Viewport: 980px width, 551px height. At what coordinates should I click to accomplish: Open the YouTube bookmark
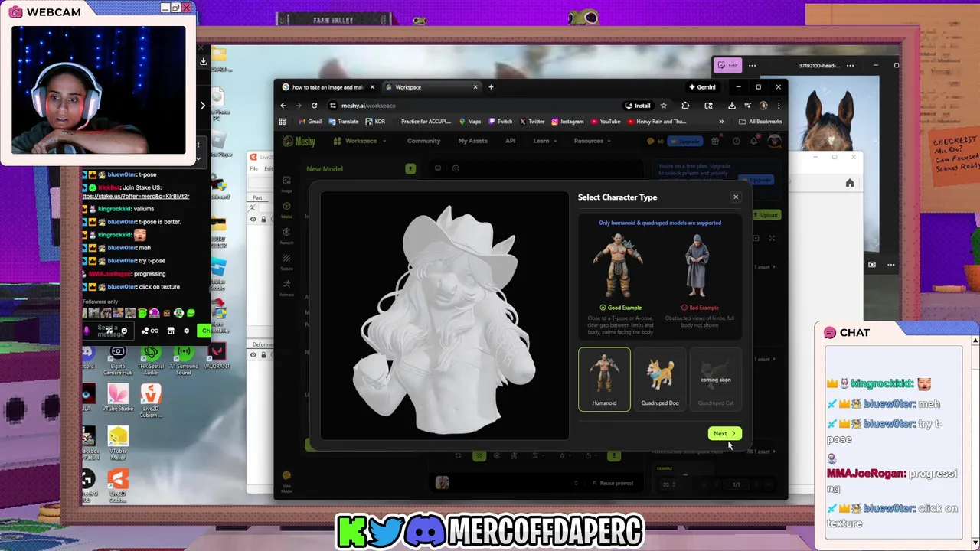605,122
